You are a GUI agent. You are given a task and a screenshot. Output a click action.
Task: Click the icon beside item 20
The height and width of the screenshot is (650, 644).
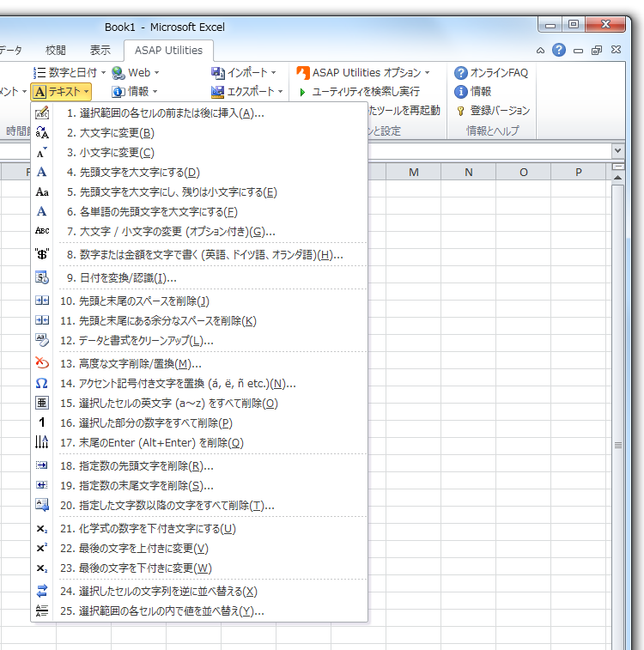(42, 505)
